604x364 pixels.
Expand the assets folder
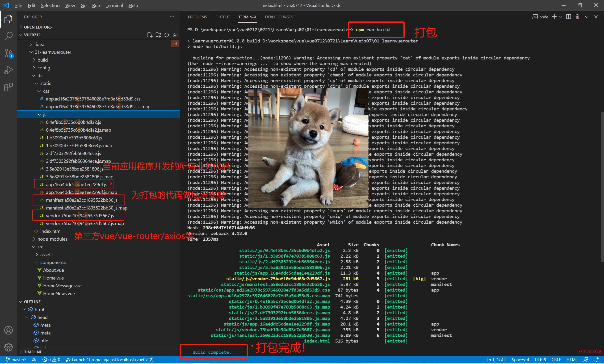pos(99,255)
